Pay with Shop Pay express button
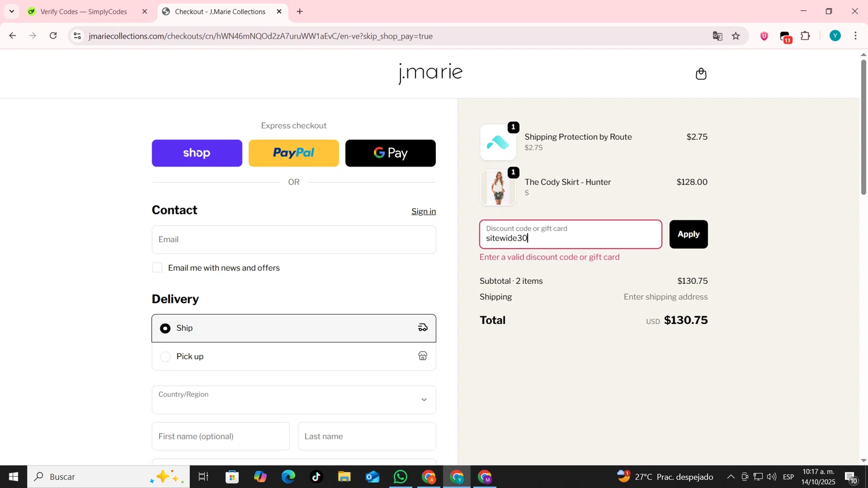This screenshot has height=488, width=868. [197, 153]
